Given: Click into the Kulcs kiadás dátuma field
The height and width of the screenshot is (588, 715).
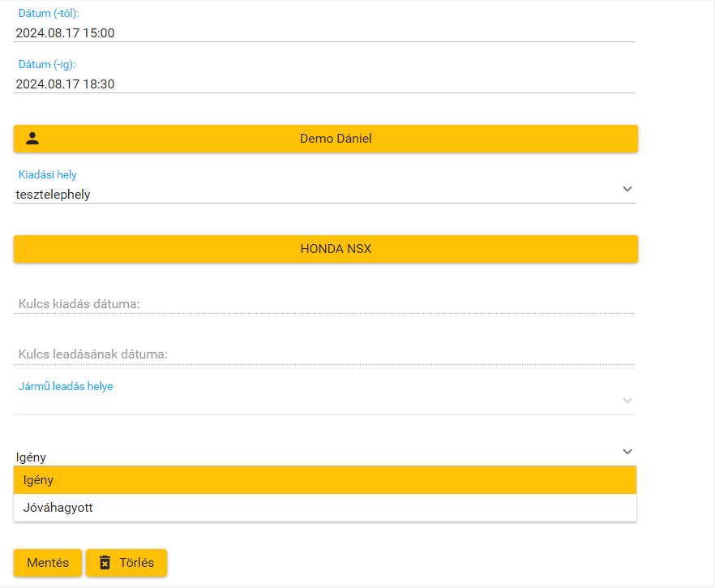Looking at the screenshot, I should pos(324,304).
